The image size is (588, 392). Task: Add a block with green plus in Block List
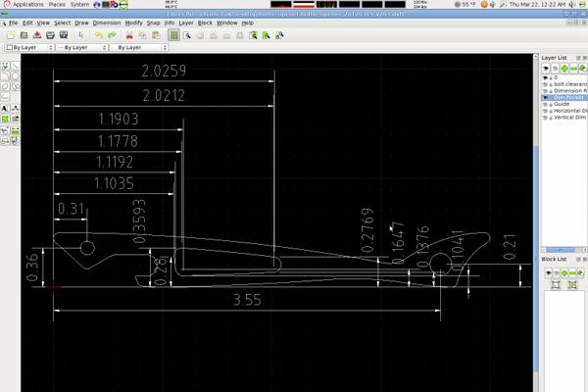564,272
